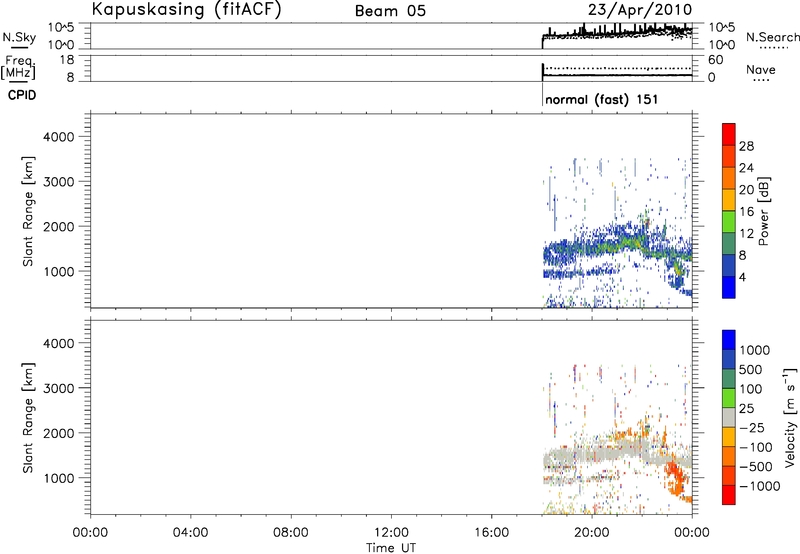Click the '28' Power colorbar value
The image size is (800, 554).
(746, 146)
